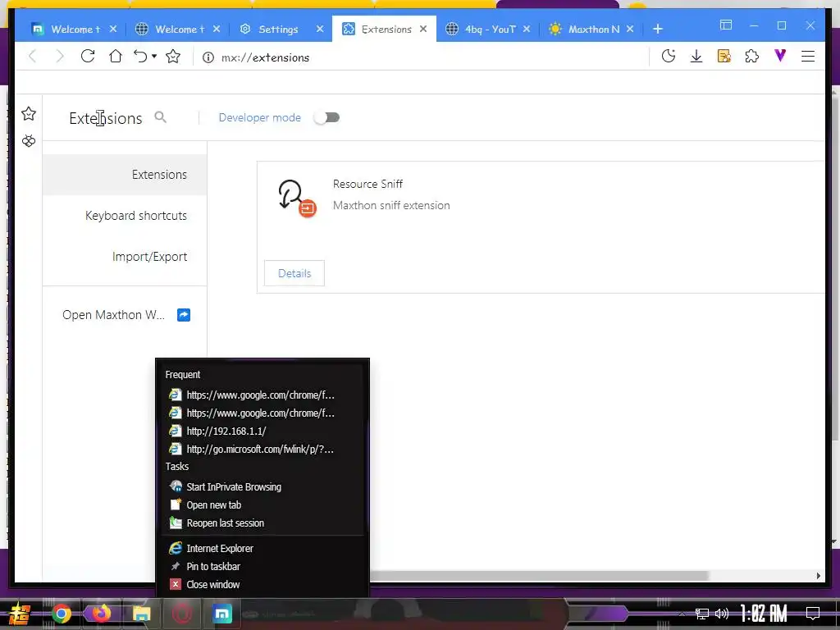Click the scroll right arrow at the bottom
This screenshot has height=630, width=840.
tap(818, 576)
